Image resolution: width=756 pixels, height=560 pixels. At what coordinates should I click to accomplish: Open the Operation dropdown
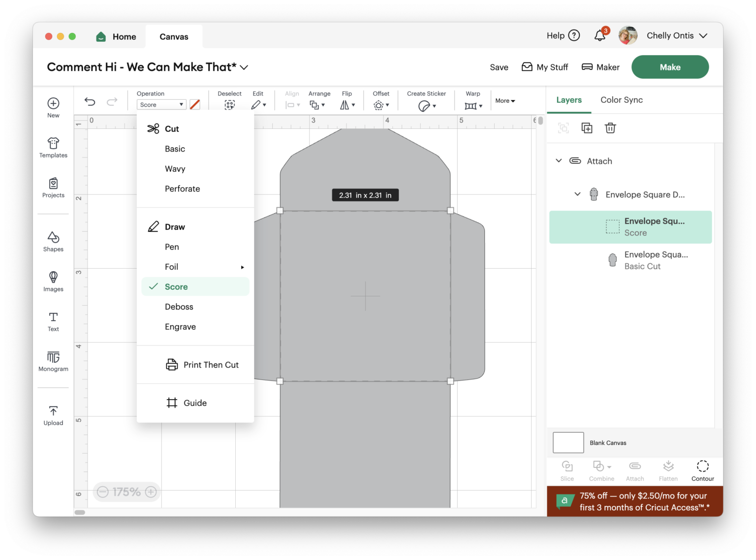161,104
